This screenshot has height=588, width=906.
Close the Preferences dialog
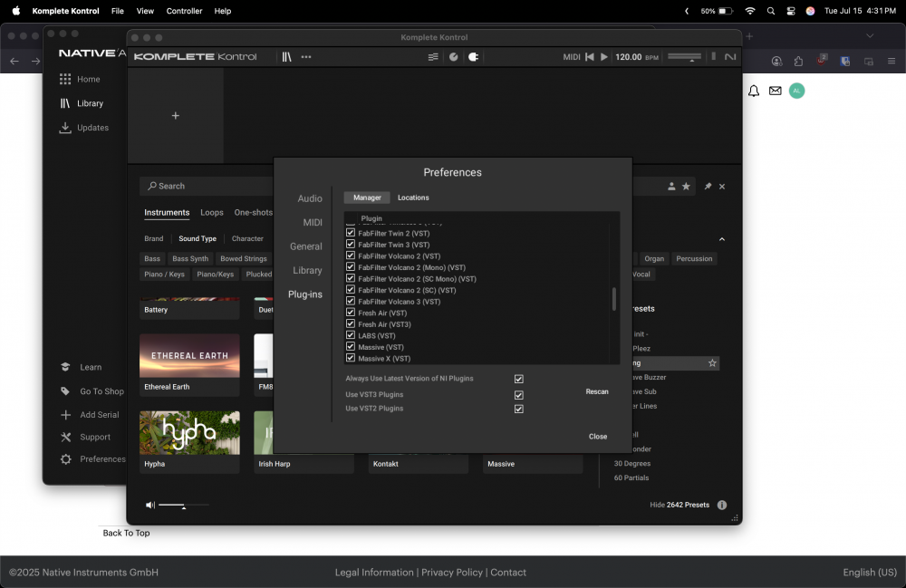coord(597,437)
